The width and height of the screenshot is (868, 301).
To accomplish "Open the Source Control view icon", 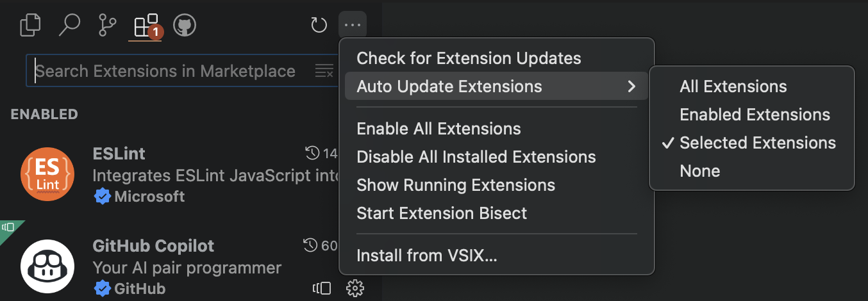I will 107,26.
